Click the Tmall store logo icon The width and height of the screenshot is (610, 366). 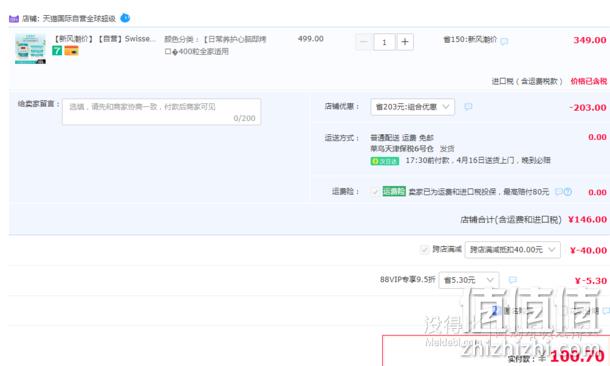[x=14, y=19]
